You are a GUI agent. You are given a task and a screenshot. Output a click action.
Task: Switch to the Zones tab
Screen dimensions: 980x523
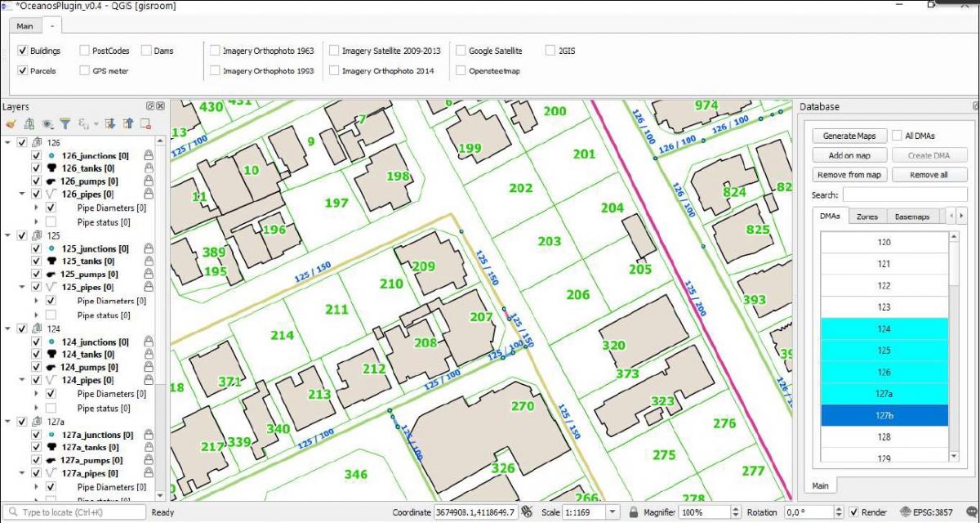click(866, 217)
